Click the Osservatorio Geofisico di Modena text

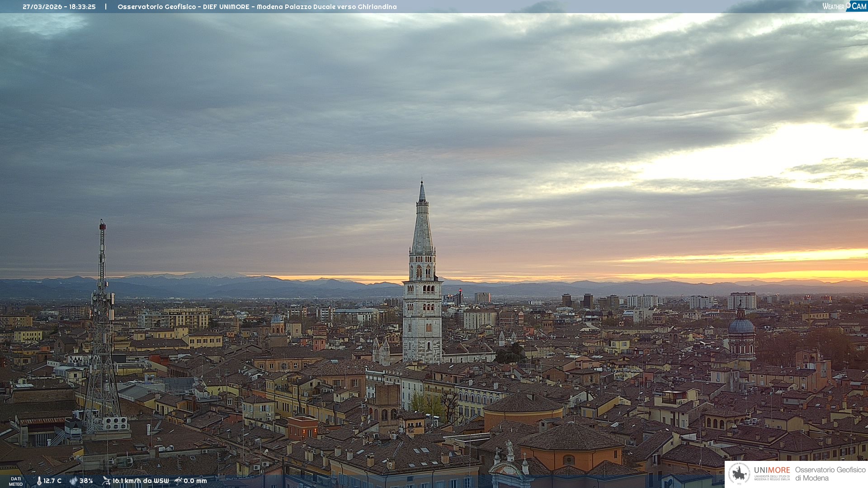[x=830, y=474]
